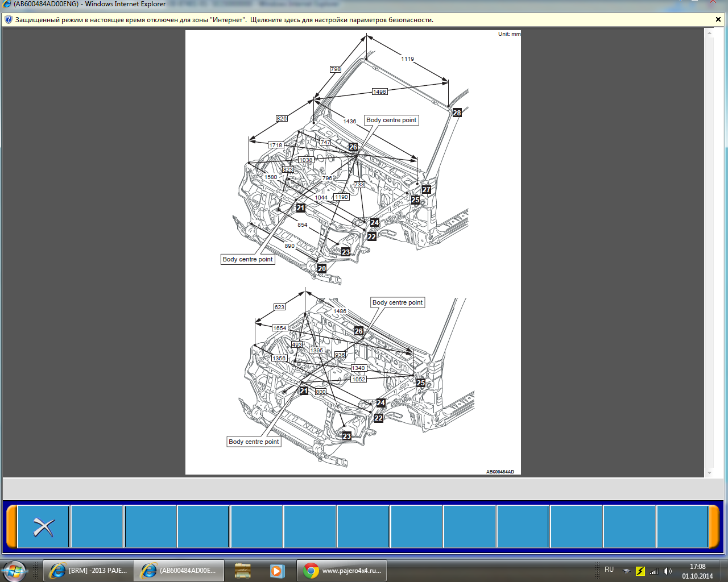Click the yellow lightning bolt tray icon

pyautogui.click(x=640, y=571)
